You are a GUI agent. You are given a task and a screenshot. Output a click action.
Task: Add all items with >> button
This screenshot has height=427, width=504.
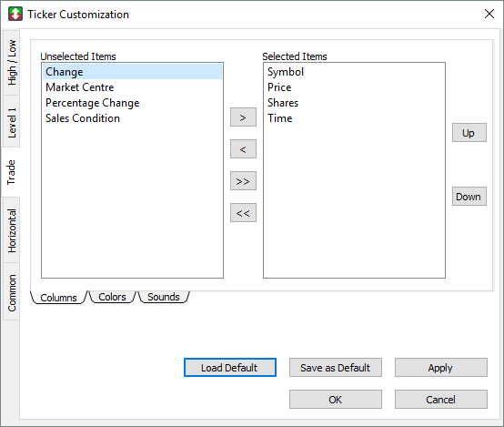tap(243, 181)
